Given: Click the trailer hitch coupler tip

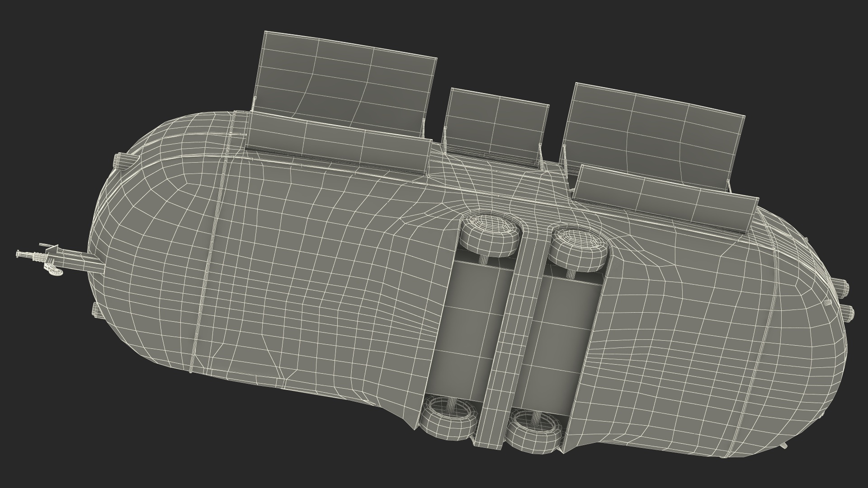Looking at the screenshot, I should 19,254.
